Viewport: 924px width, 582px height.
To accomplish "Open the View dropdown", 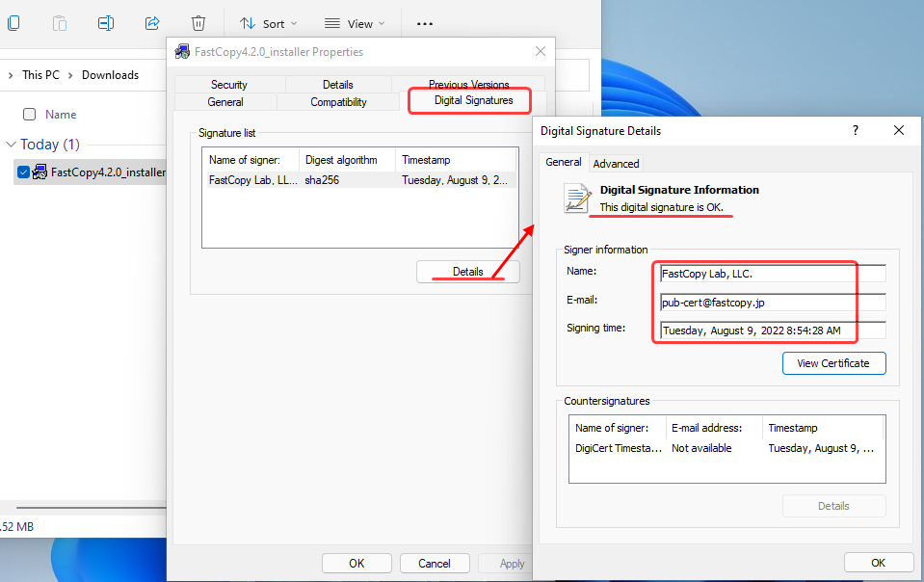I will 355,23.
